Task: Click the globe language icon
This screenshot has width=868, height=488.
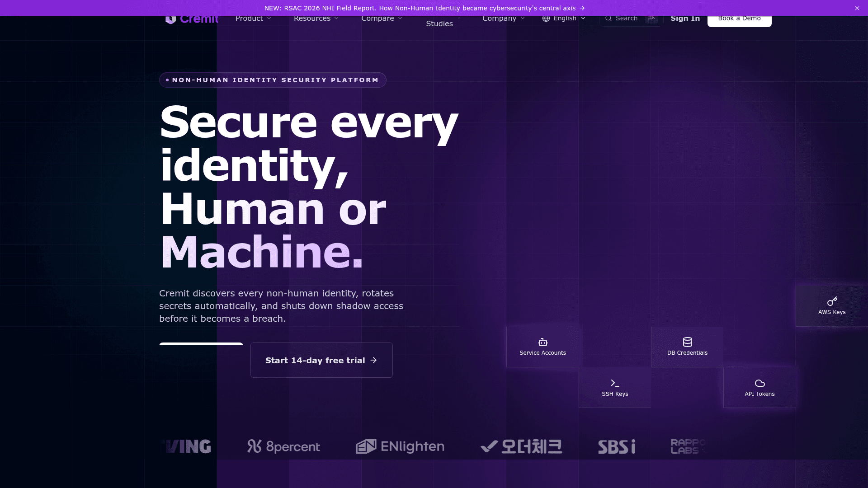Action: point(546,19)
